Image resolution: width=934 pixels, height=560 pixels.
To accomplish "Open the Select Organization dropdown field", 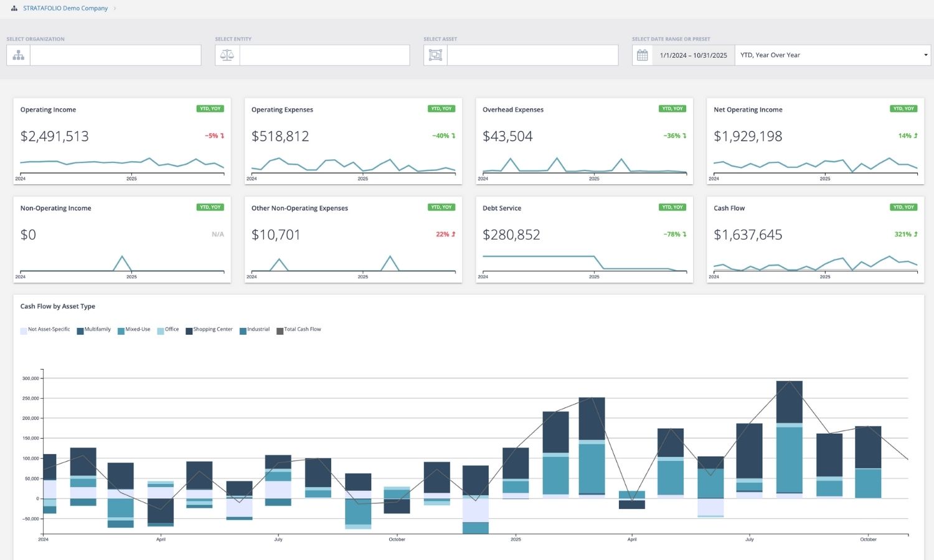I will pyautogui.click(x=115, y=55).
